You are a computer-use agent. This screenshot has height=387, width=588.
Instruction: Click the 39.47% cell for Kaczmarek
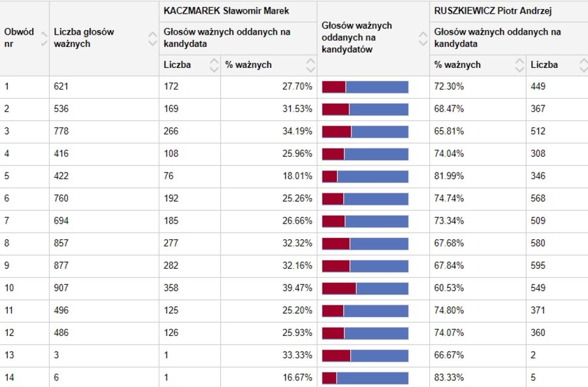(299, 288)
